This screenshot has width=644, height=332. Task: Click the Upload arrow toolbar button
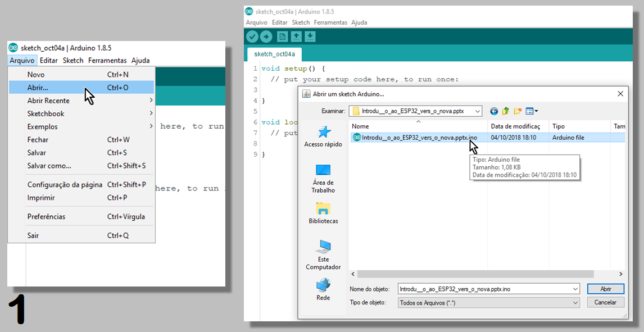(x=266, y=37)
